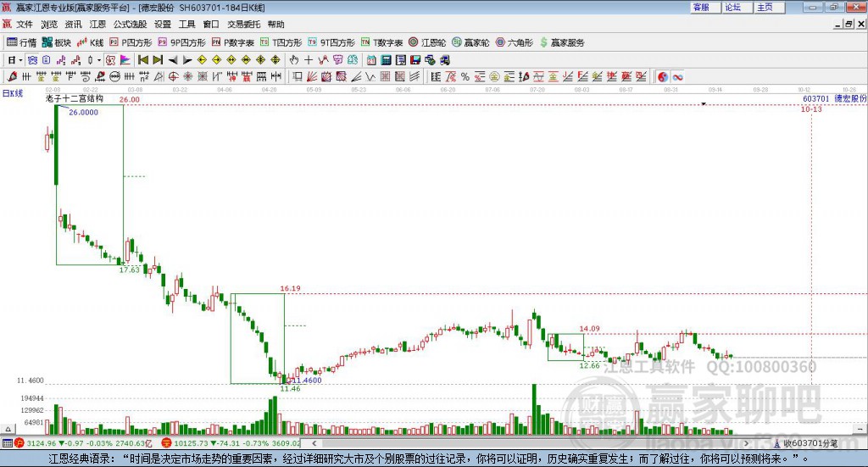Open the 赢家轮 wheel tool

470,42
